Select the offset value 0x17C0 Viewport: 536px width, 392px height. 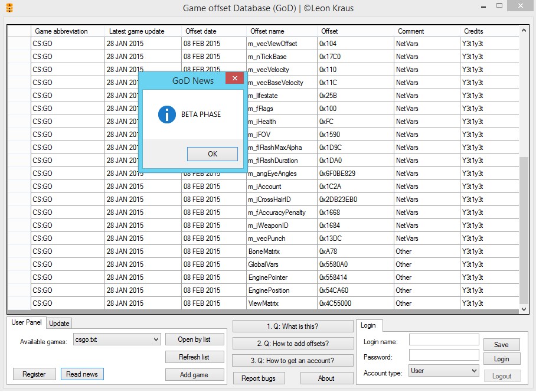355,57
